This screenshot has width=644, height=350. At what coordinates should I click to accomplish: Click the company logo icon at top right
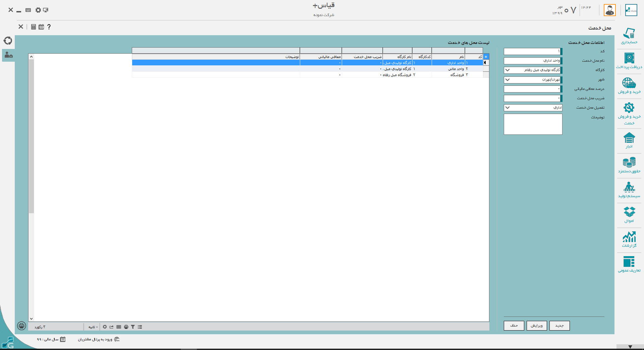click(x=631, y=10)
